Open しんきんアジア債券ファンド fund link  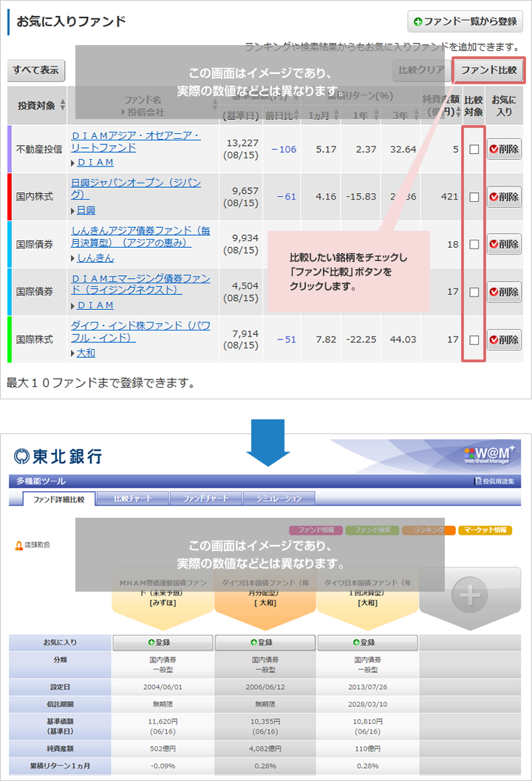(140, 237)
